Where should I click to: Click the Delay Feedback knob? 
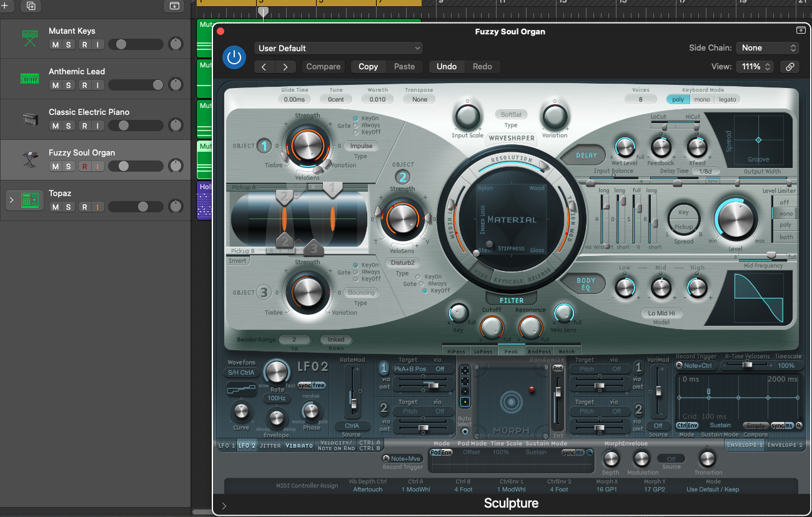(x=661, y=147)
